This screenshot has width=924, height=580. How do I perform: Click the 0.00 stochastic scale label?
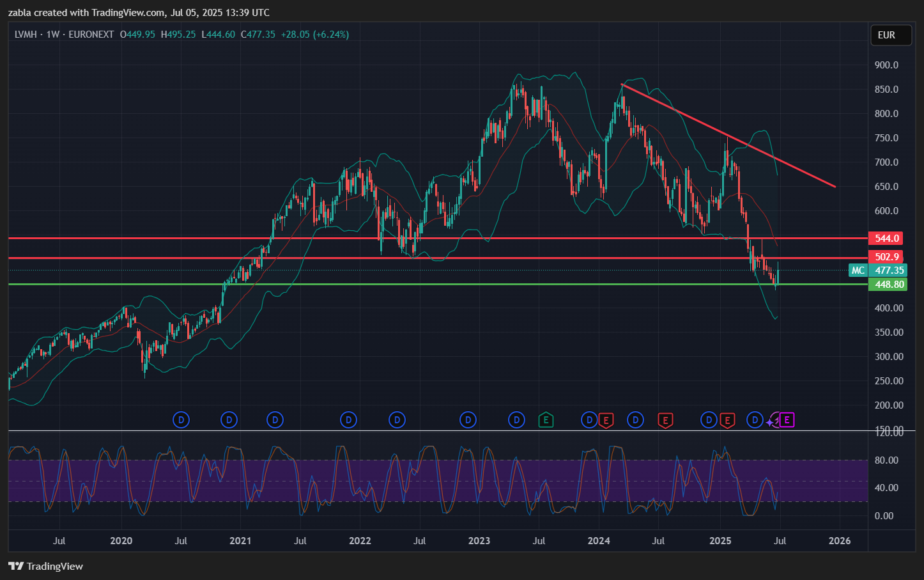point(884,516)
